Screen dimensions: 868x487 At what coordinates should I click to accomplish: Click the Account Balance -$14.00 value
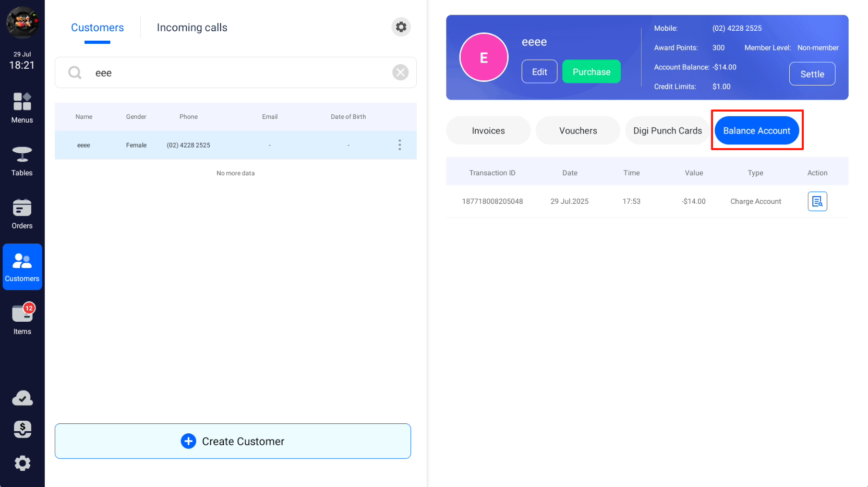724,67
